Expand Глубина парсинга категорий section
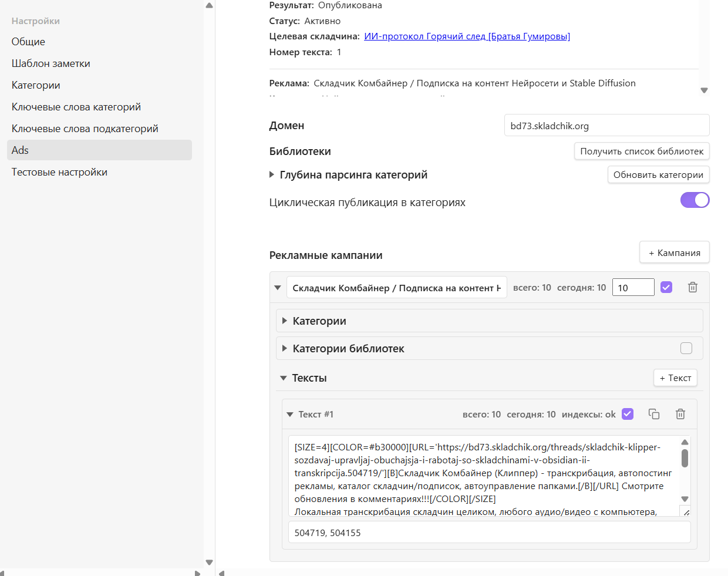Viewport: 728px width, 576px height. (x=272, y=174)
